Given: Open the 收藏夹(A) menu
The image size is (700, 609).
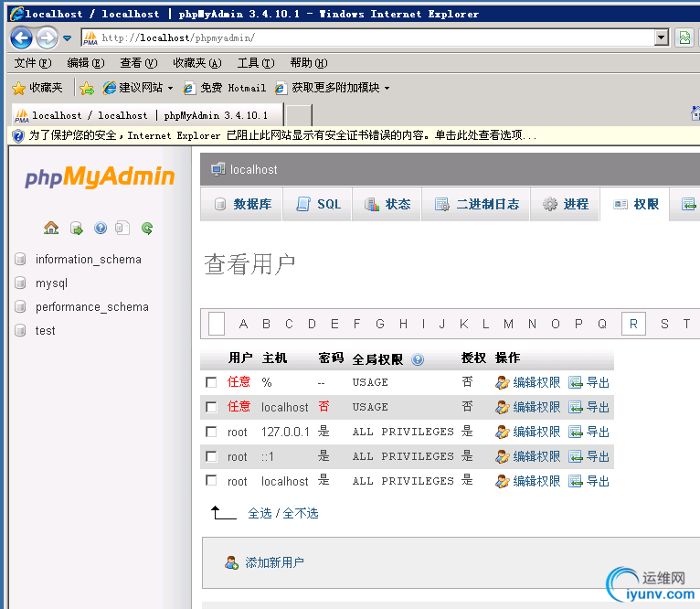Looking at the screenshot, I should pyautogui.click(x=197, y=63).
